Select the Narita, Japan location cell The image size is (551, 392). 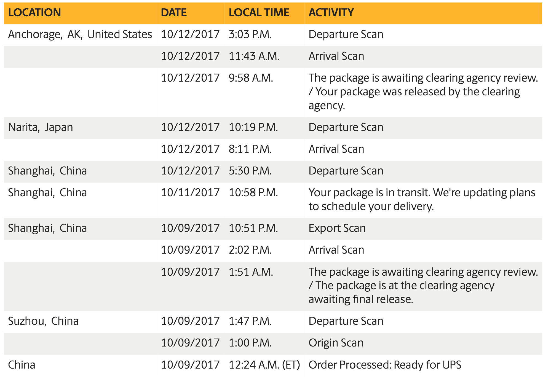[x=41, y=127]
